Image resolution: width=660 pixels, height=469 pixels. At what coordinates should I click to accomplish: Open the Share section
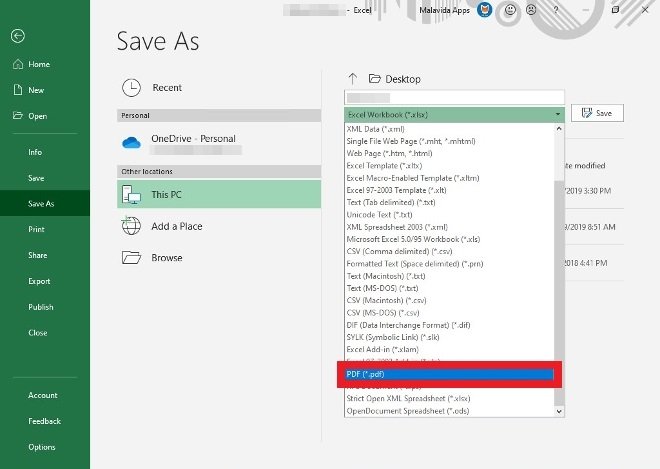(x=37, y=255)
